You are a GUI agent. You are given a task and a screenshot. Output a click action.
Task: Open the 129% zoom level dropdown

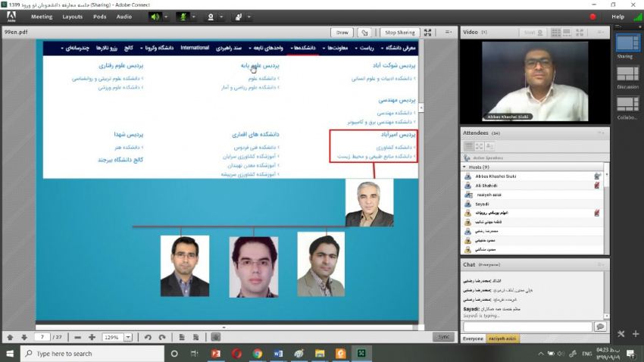(x=128, y=337)
